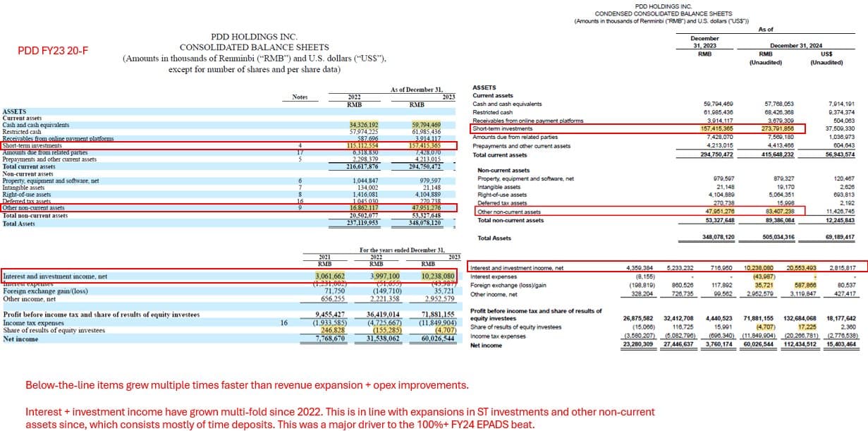Screen dimensions: 868x431
Task: Select total non-current assets value 89,386,084
Action: coord(779,220)
